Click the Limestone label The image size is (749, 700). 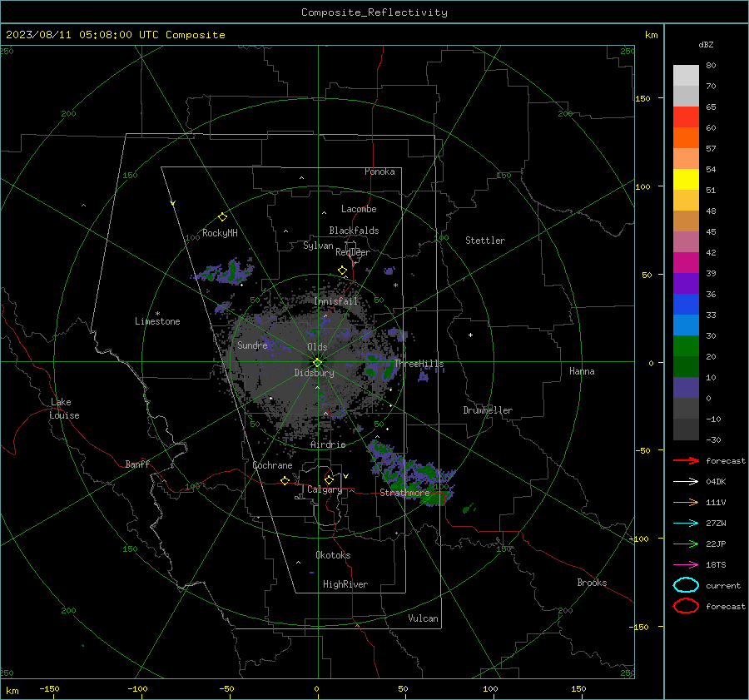pyautogui.click(x=157, y=321)
